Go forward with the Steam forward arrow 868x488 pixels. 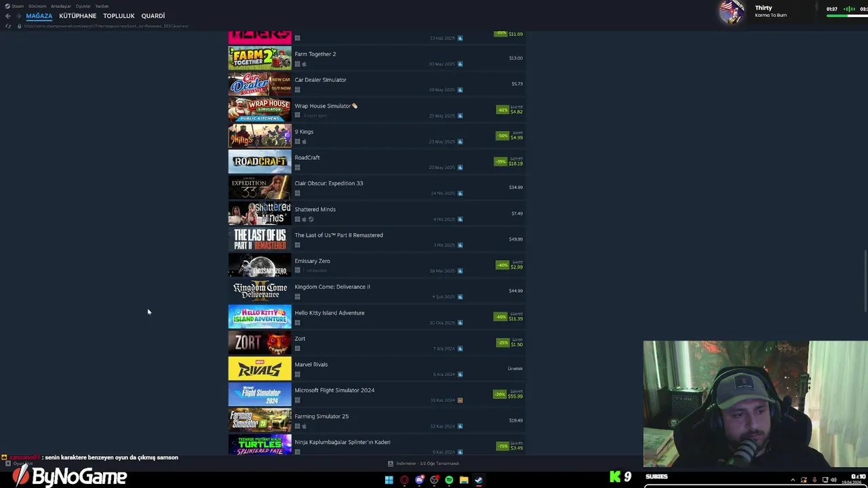coord(18,16)
